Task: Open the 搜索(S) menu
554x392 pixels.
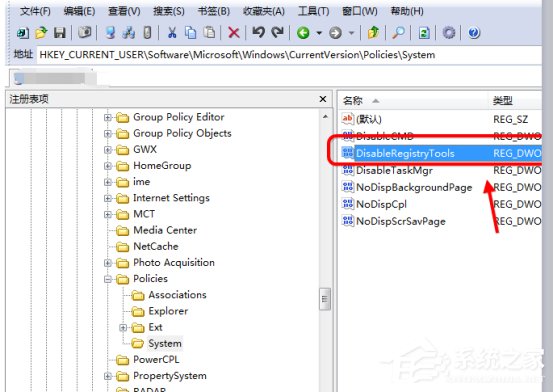Action: 169,11
